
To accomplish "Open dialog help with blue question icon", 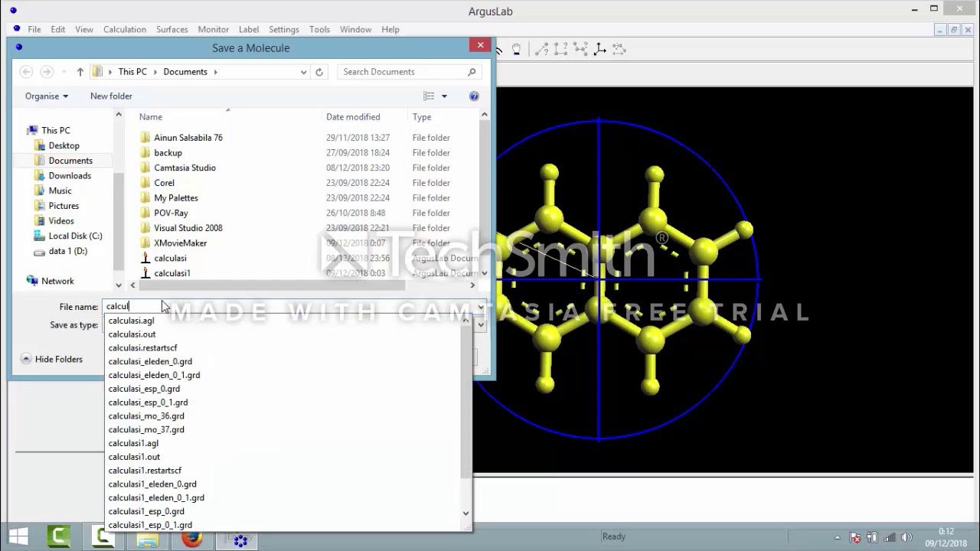I will pyautogui.click(x=474, y=96).
